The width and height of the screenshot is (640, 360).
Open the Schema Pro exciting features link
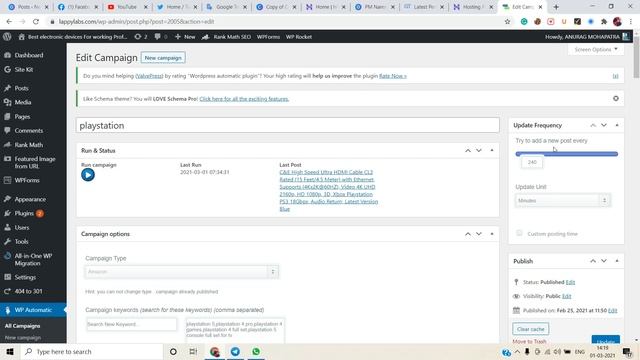tap(244, 99)
